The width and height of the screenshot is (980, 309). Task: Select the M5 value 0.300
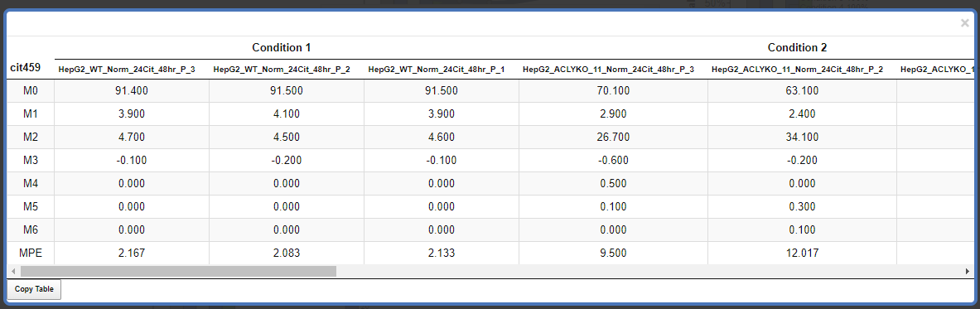click(802, 206)
